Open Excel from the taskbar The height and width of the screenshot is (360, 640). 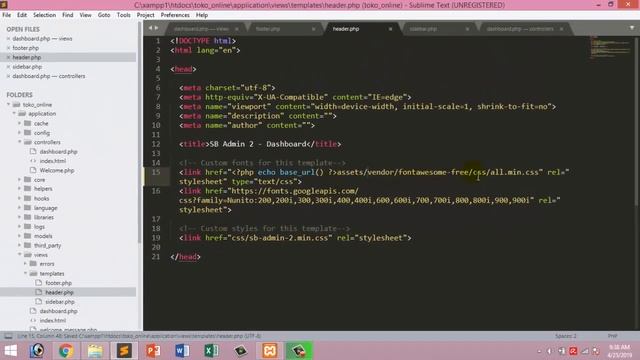[211, 351]
